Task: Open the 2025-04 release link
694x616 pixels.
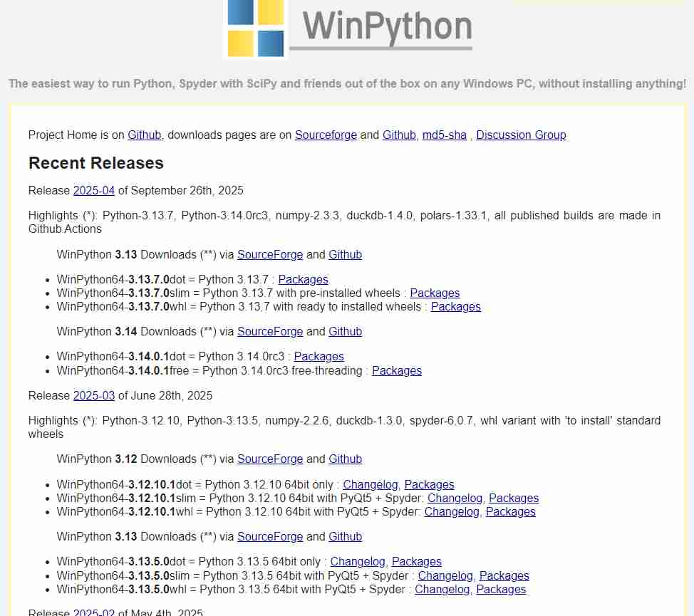Action: click(93, 190)
